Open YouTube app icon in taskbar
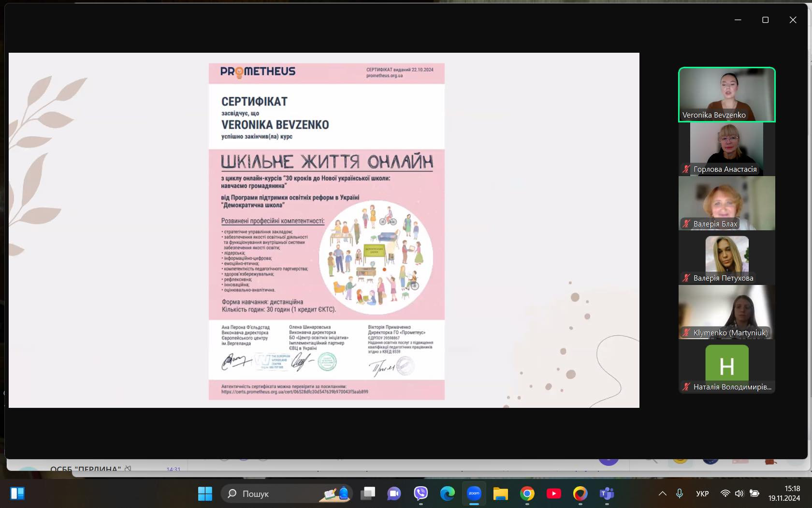This screenshot has height=508, width=812. point(554,493)
